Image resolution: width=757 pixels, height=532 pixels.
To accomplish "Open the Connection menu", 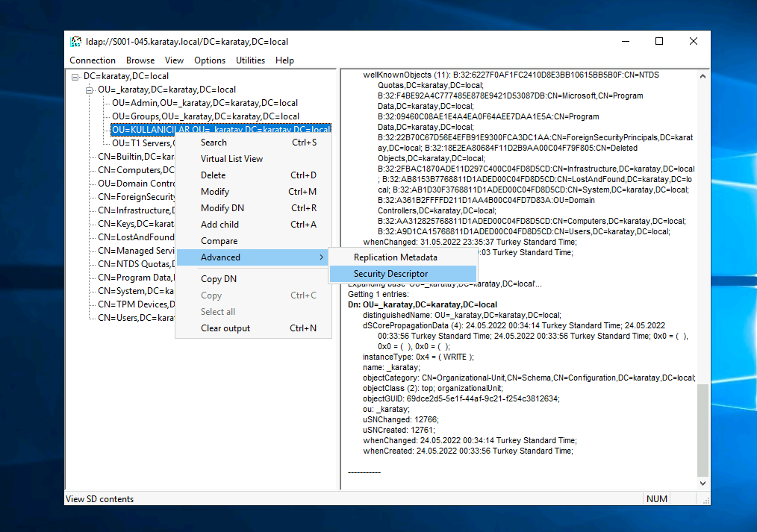I will (x=93, y=60).
